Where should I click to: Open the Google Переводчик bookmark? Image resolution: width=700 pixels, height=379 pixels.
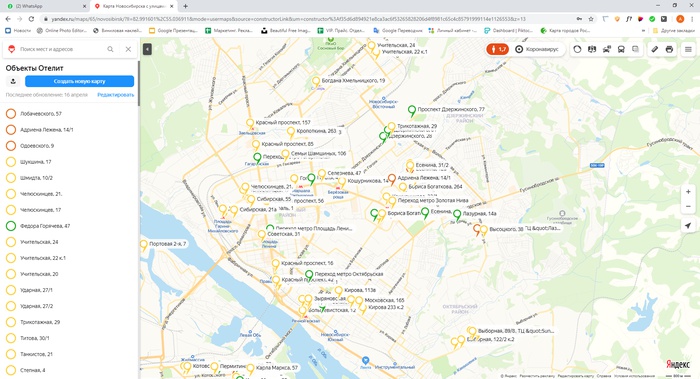tap(398, 30)
